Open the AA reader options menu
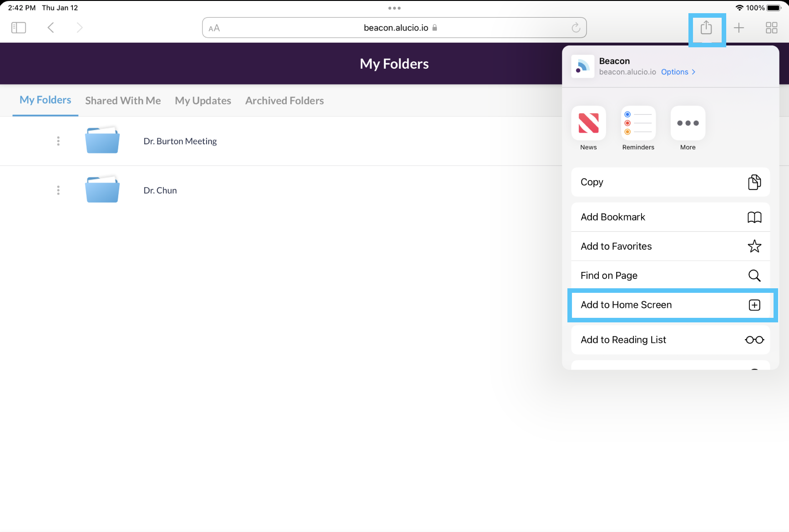 [x=214, y=28]
